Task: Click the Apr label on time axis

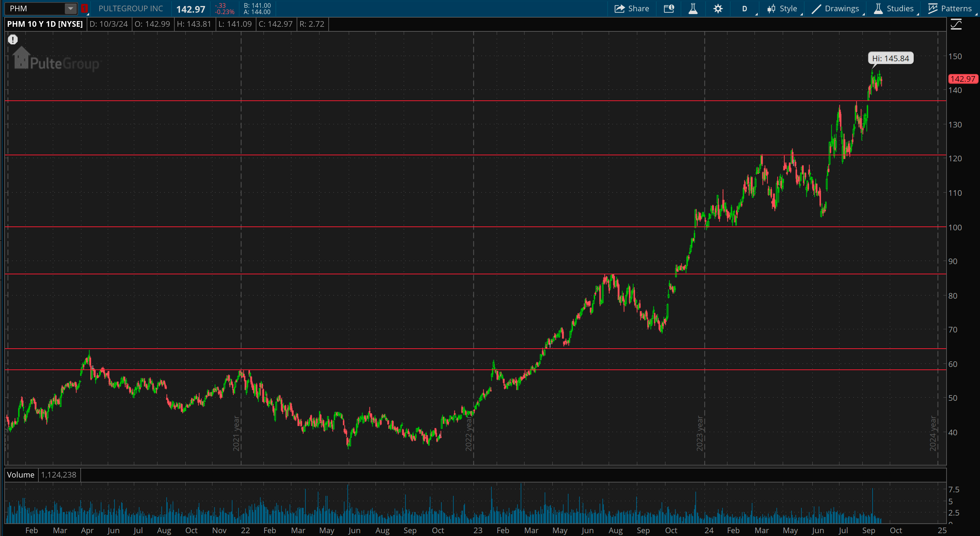Action: [x=87, y=530]
